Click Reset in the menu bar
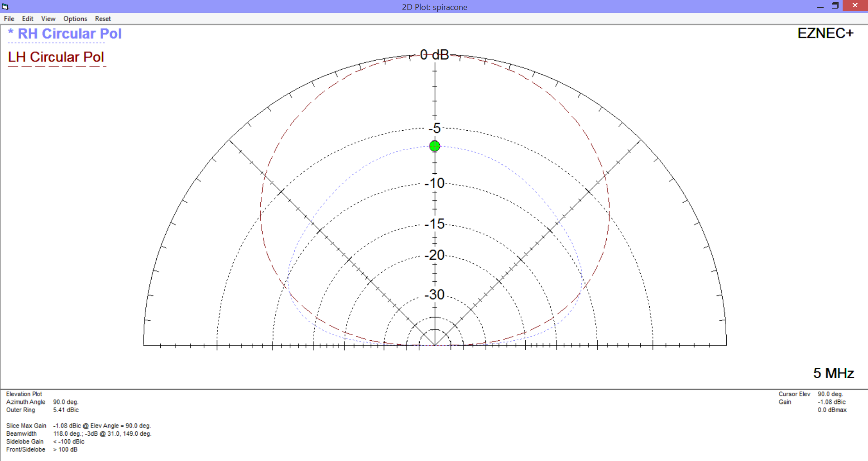868x461 pixels. click(103, 19)
